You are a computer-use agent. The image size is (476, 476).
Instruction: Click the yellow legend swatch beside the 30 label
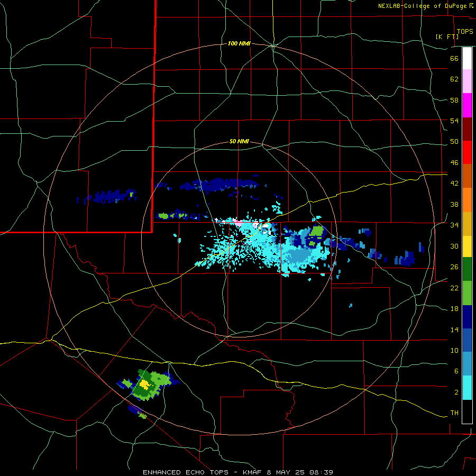click(x=467, y=246)
